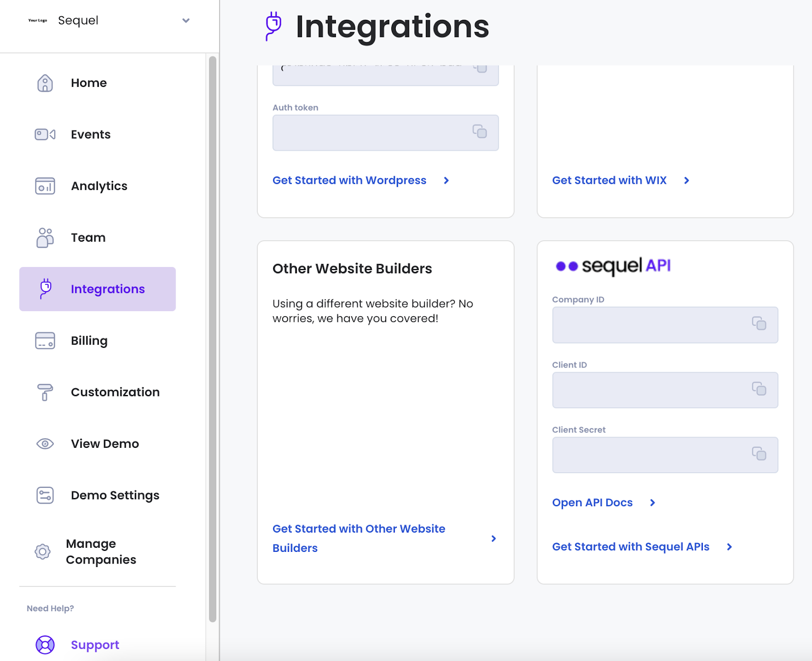Click inside the Client ID field
The width and height of the screenshot is (812, 661).
pyautogui.click(x=665, y=390)
